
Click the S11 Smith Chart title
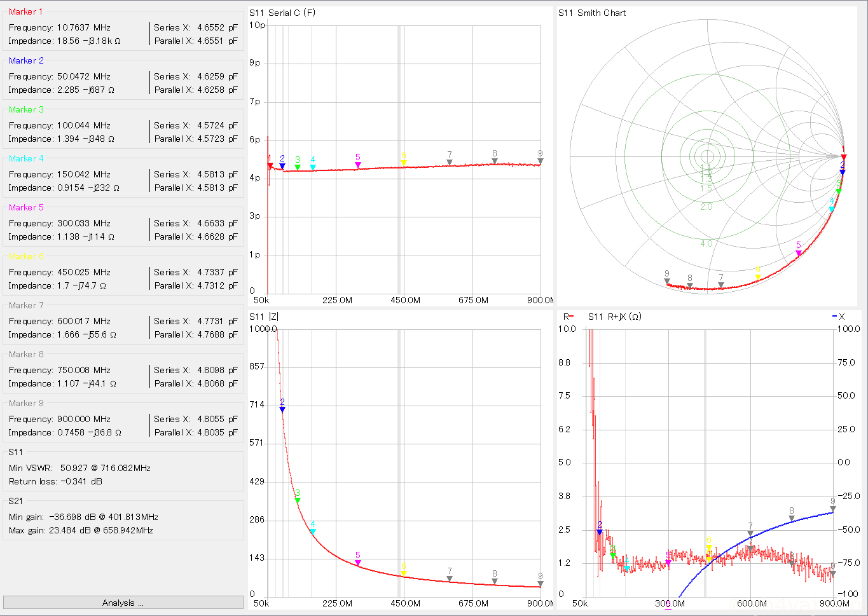[x=592, y=13]
